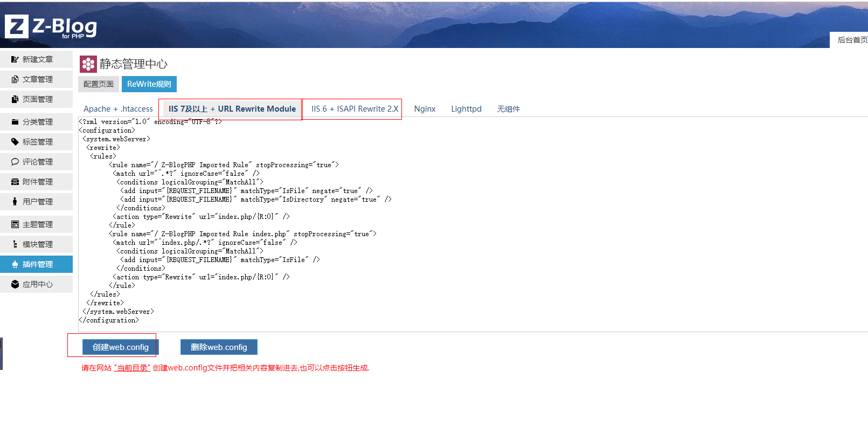Click the page icon beside 页面管理
The width and height of the screenshot is (868, 426).
tap(15, 99)
